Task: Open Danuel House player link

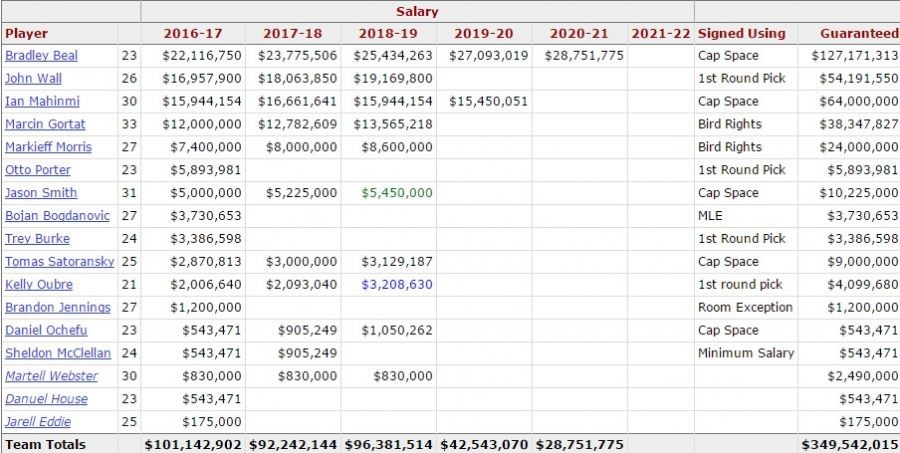Action: (46, 400)
